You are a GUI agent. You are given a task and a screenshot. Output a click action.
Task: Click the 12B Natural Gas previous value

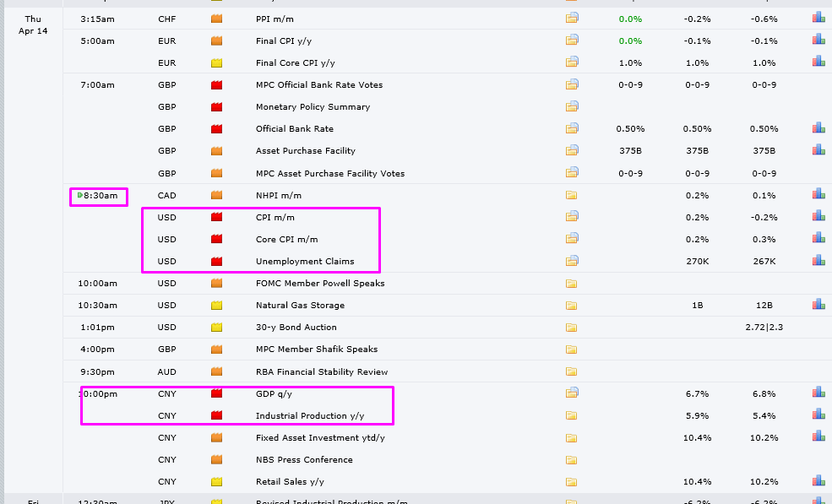point(764,306)
